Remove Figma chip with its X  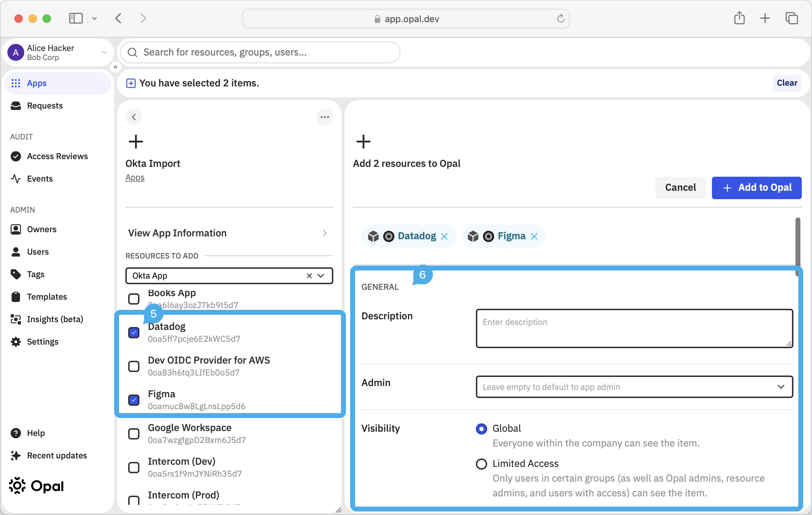534,236
